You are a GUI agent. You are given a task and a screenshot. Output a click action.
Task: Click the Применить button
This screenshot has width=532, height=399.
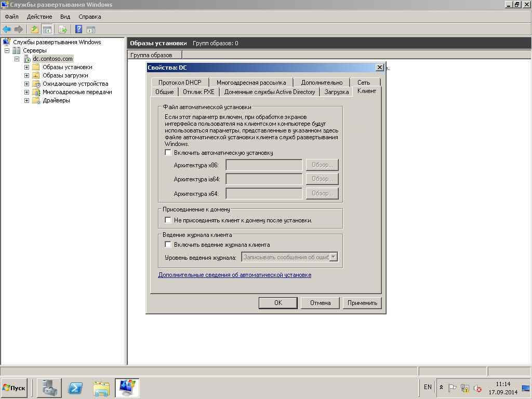pyautogui.click(x=362, y=303)
